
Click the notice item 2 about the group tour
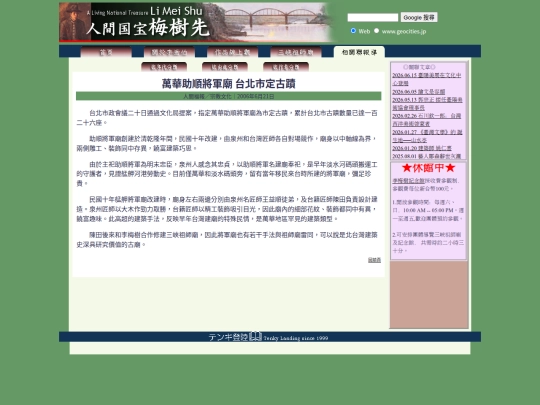point(428,242)
